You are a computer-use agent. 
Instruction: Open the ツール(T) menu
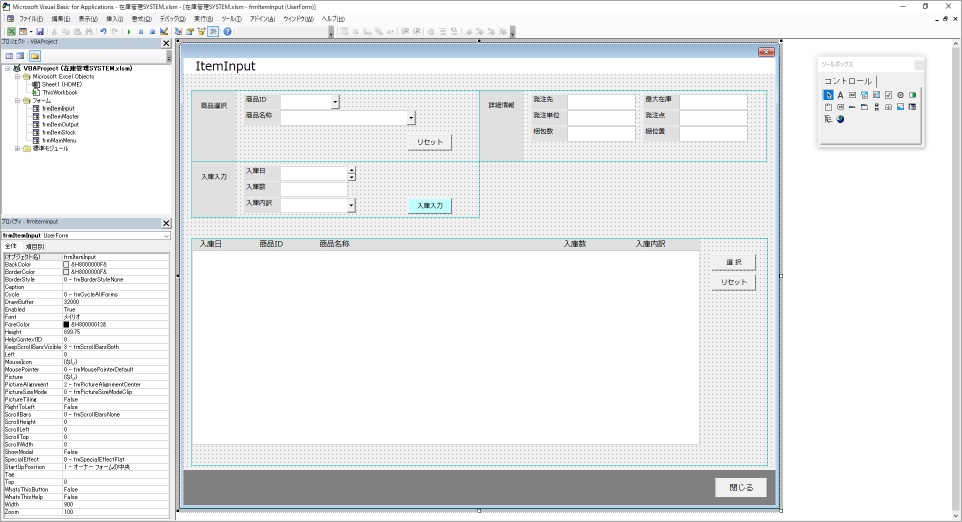click(231, 19)
